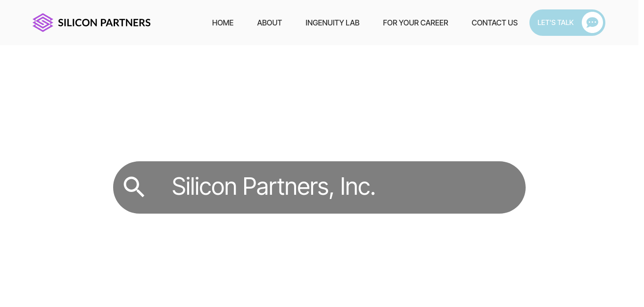Click the word CAREER in the top menu
This screenshot has width=644, height=307.
click(434, 23)
